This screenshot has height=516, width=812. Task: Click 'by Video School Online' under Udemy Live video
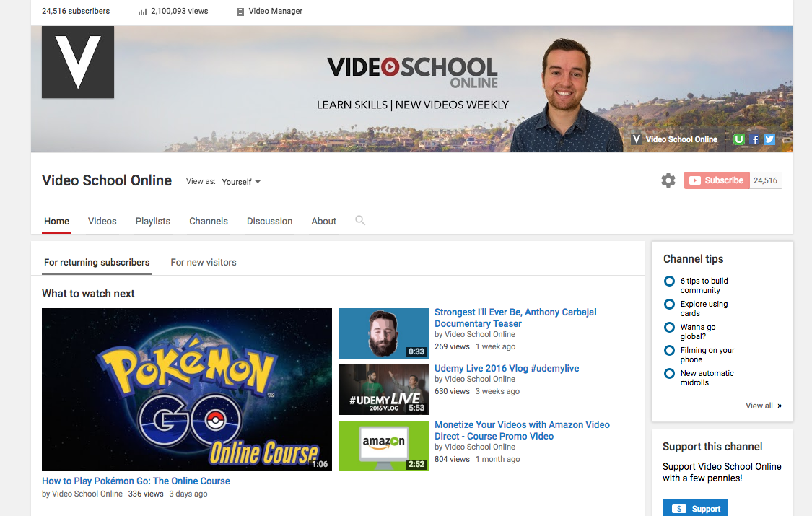pos(475,379)
